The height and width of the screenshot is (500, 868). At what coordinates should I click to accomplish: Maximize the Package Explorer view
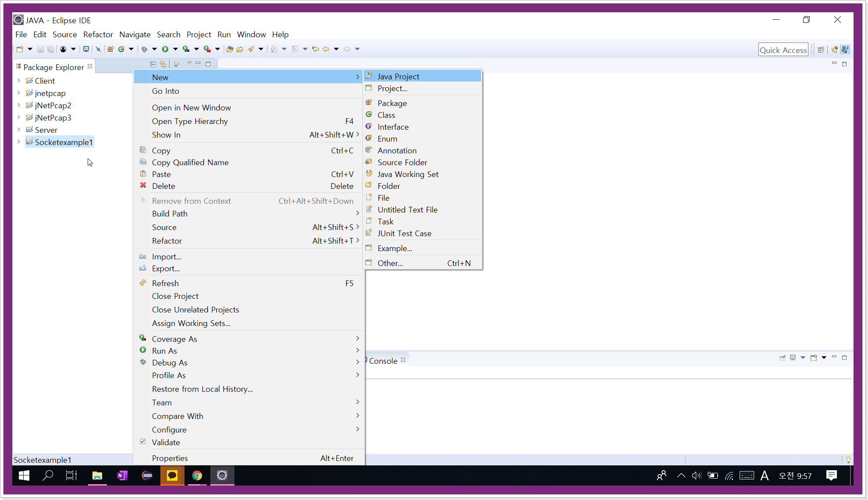click(x=208, y=64)
